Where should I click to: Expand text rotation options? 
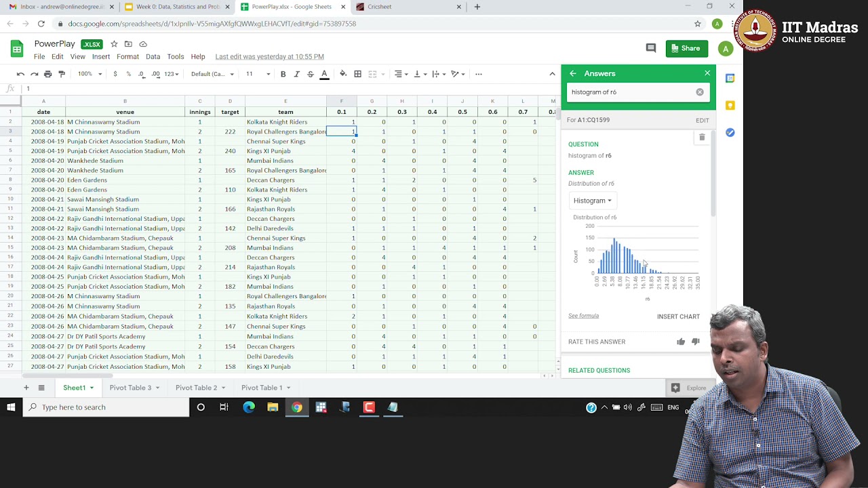point(457,74)
